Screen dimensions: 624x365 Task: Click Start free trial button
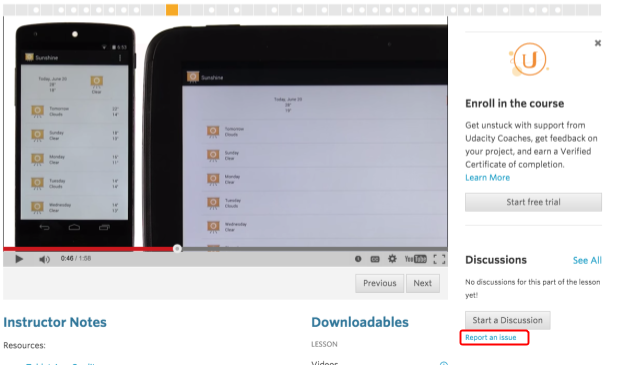coord(533,202)
